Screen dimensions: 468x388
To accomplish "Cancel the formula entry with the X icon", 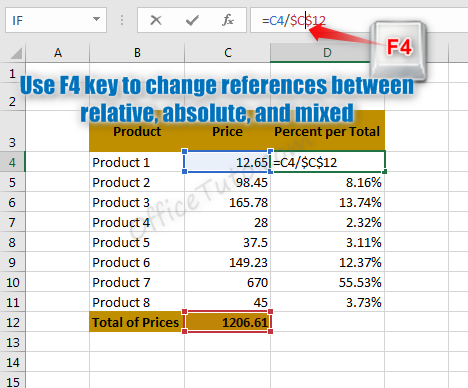I will [x=156, y=20].
